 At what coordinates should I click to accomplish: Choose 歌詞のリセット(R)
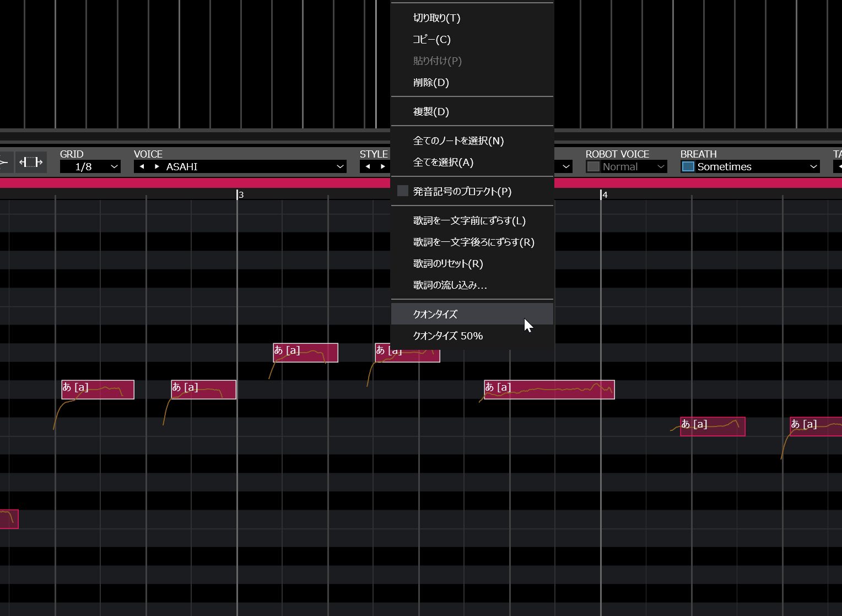coord(472,263)
